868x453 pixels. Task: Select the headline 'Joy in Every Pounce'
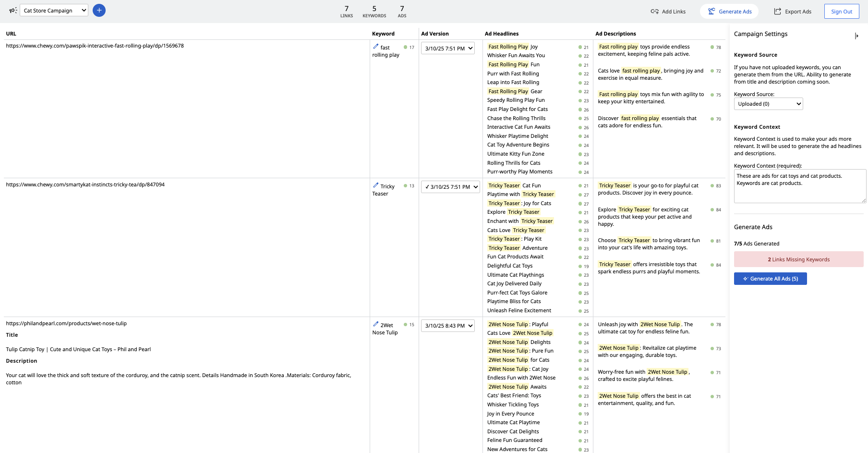[510, 414]
